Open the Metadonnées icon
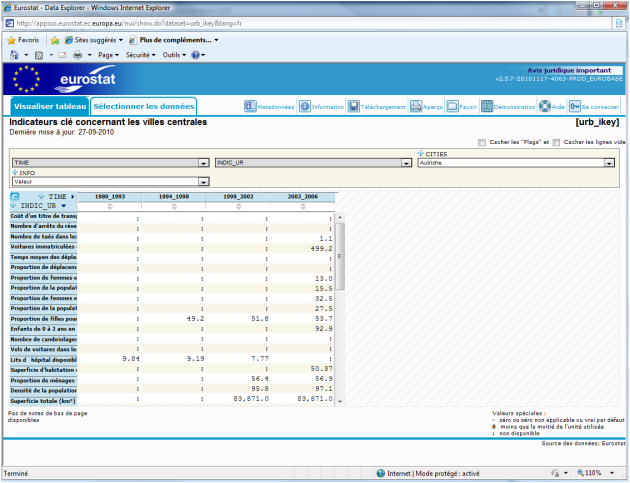 (250, 106)
